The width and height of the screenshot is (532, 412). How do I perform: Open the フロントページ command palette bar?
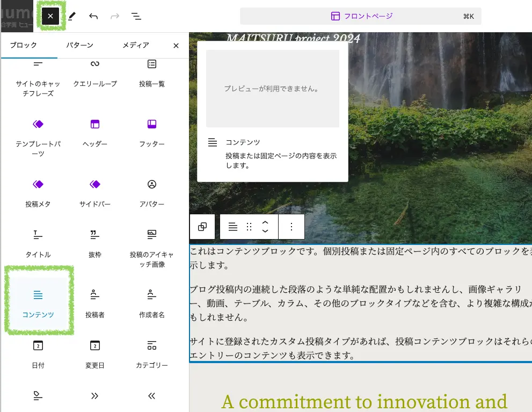[x=361, y=16]
